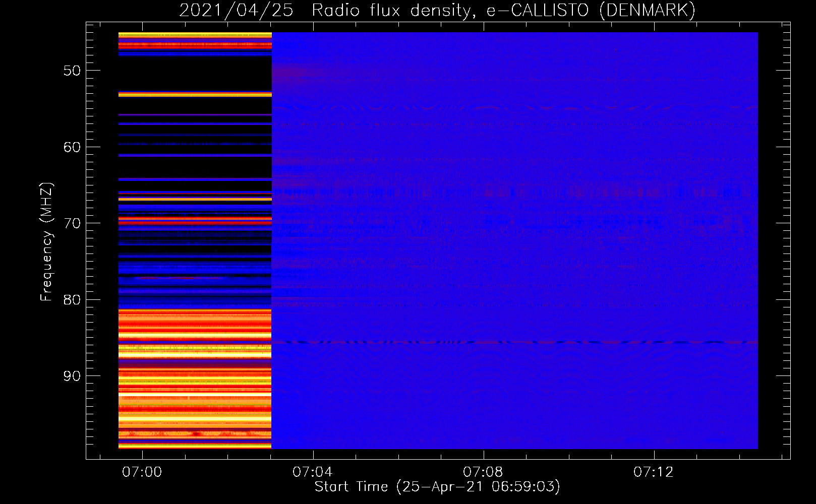Select the 'Frequency (MHZ)' y-axis label
This screenshot has width=816, height=504.
[46, 242]
